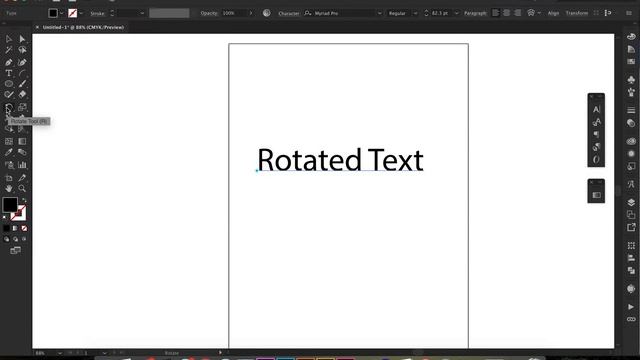Image resolution: width=640 pixels, height=360 pixels.
Task: Open the Character panel link
Action: [289, 13]
